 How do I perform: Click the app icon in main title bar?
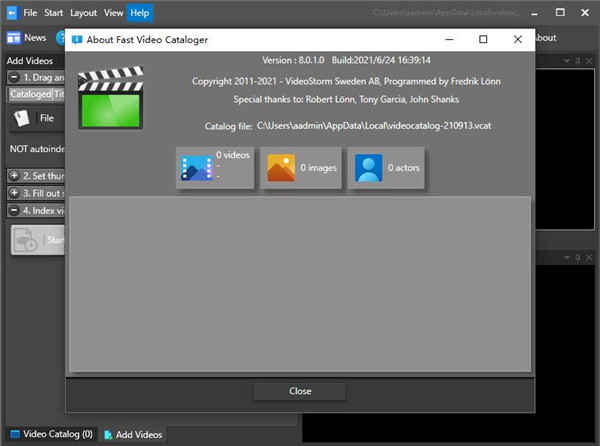(12, 13)
